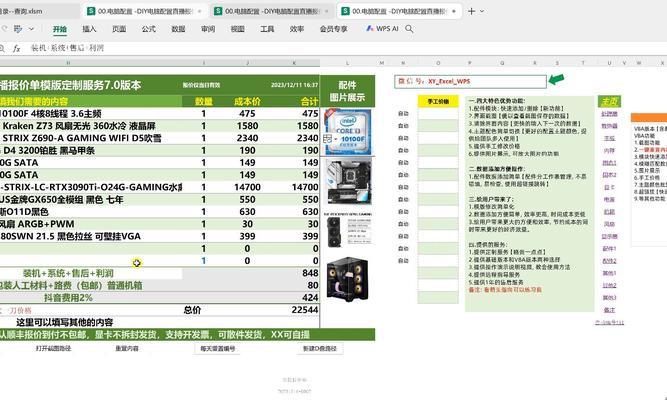The height and width of the screenshot is (400, 667).
Task: Select the 风扇 ARGB+PWM row
Action: 91,224
